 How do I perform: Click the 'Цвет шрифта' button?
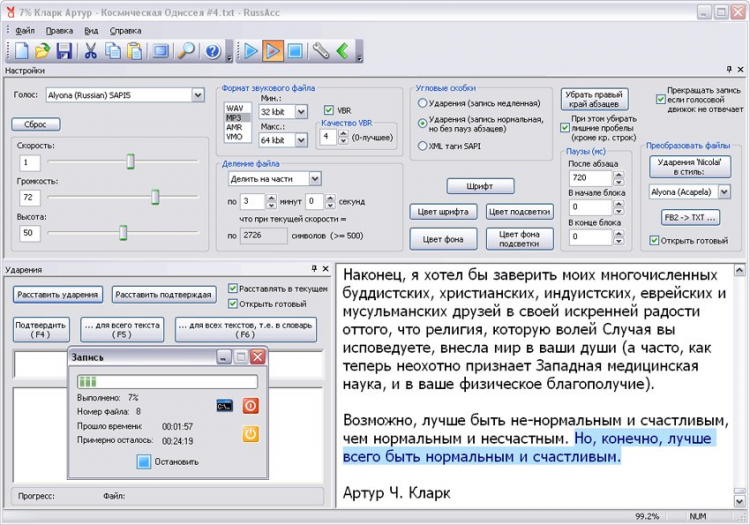tap(443, 212)
